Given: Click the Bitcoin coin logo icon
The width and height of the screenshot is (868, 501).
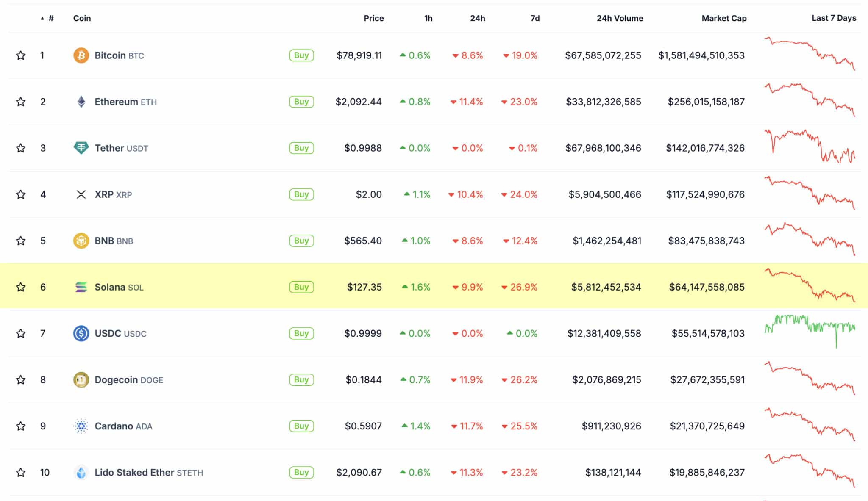Looking at the screenshot, I should click(x=81, y=55).
